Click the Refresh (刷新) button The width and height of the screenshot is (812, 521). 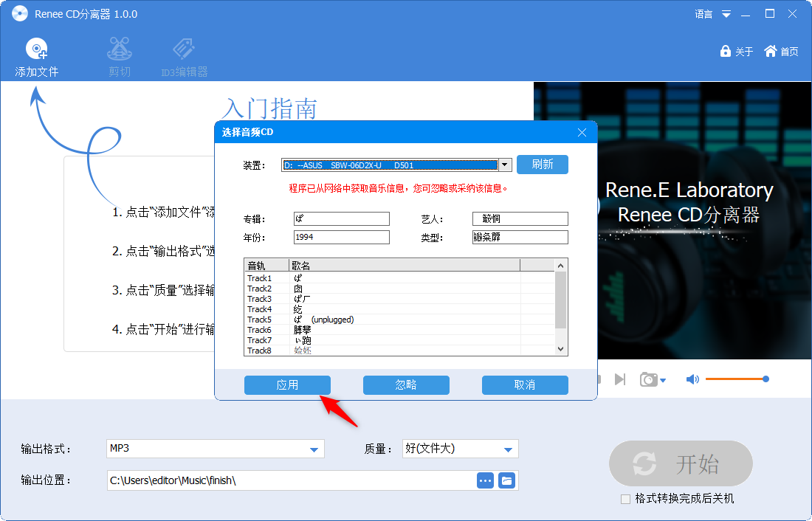(x=543, y=165)
